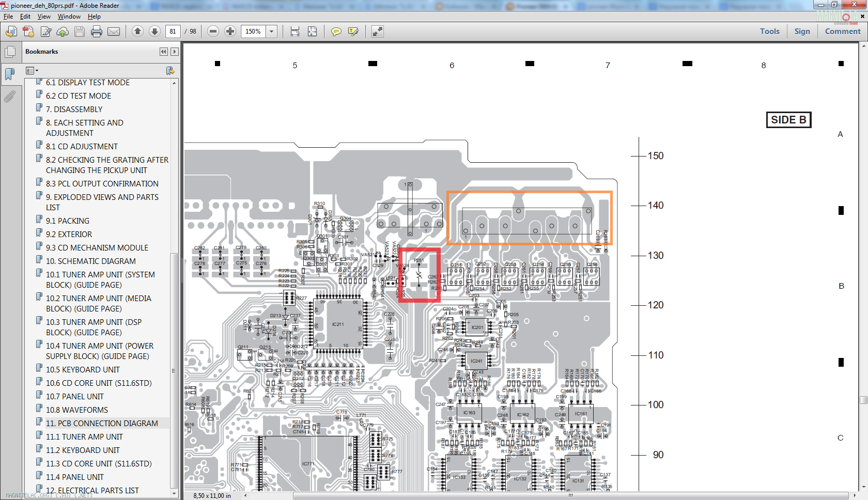The image size is (868, 500).
Task: Open the Window menu
Action: (x=69, y=17)
